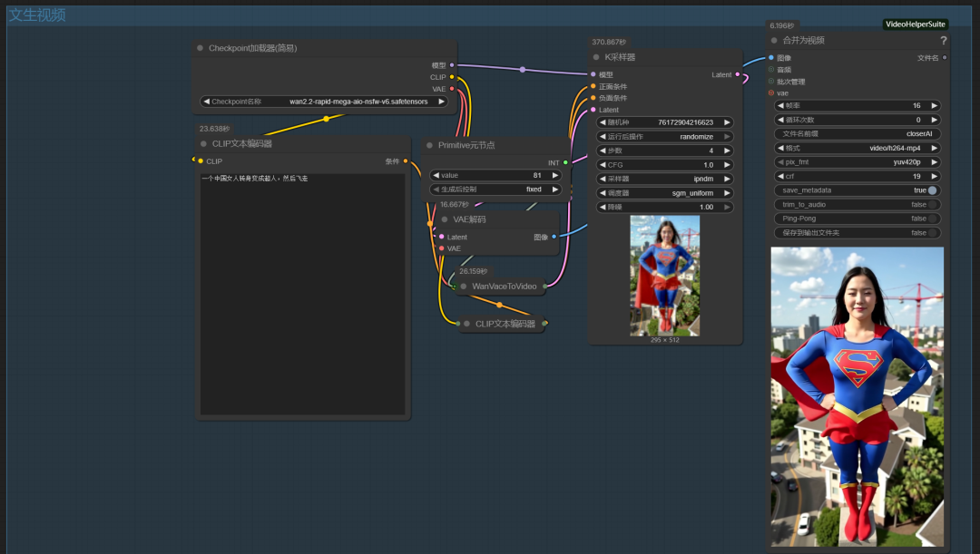Click the CLIP prompt text area

click(x=302, y=290)
